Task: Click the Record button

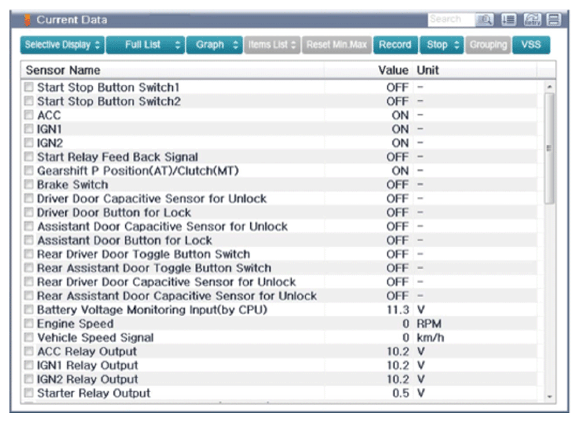Action: tap(395, 45)
